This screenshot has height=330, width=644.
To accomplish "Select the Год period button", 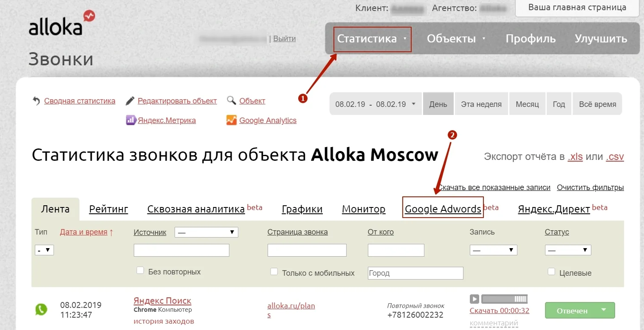I will click(x=559, y=104).
